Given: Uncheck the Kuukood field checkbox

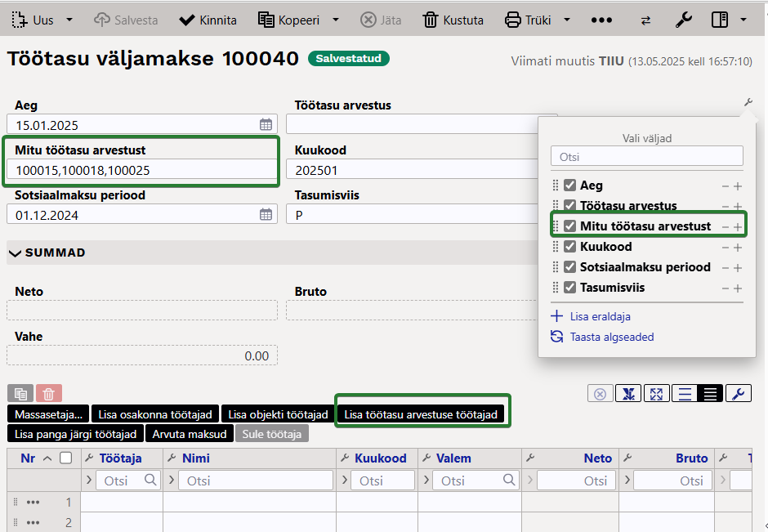Looking at the screenshot, I should pos(569,247).
